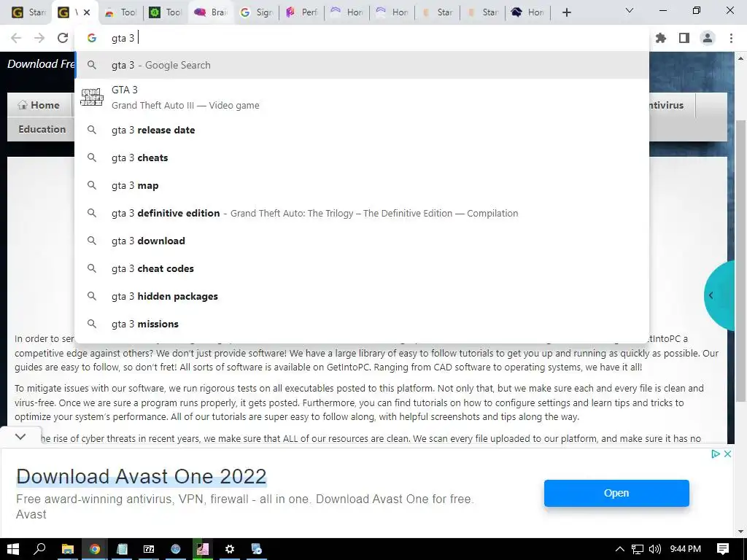
Task: Choose the 'gta 3 cheats' suggestion
Action: coord(362,157)
